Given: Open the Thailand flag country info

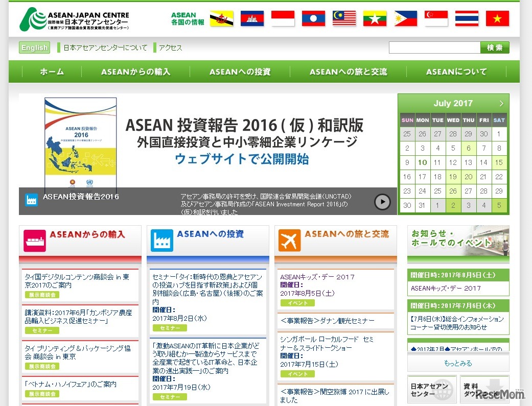Looking at the screenshot, I should click(467, 18).
